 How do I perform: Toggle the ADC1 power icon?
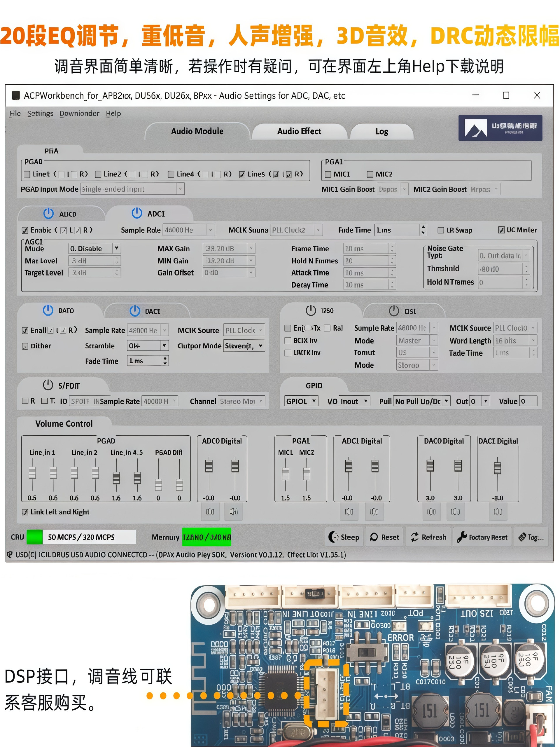[x=137, y=213]
